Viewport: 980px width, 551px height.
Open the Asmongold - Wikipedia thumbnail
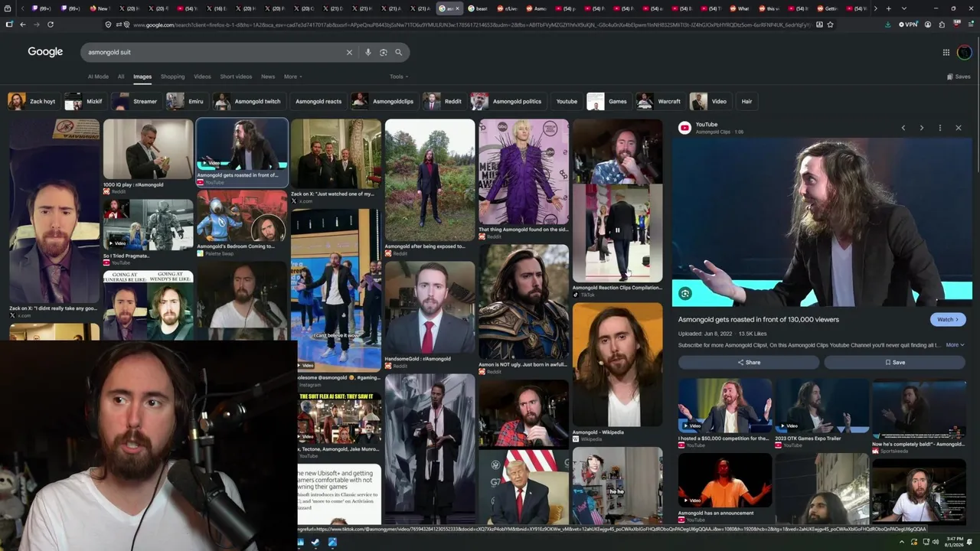(617, 364)
